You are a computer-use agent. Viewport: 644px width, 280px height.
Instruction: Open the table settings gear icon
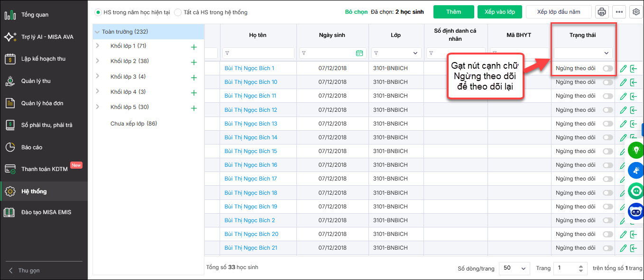[x=635, y=12]
